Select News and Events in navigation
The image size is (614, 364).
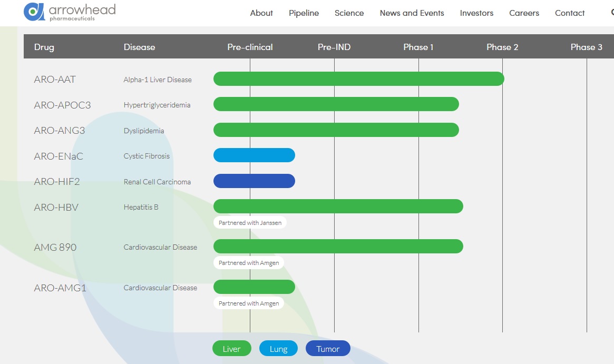412,13
